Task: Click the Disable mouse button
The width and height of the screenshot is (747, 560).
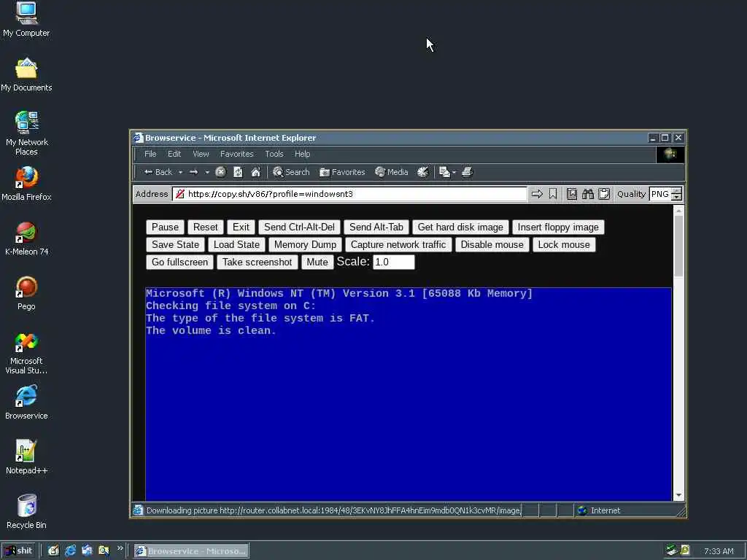Action: point(492,245)
